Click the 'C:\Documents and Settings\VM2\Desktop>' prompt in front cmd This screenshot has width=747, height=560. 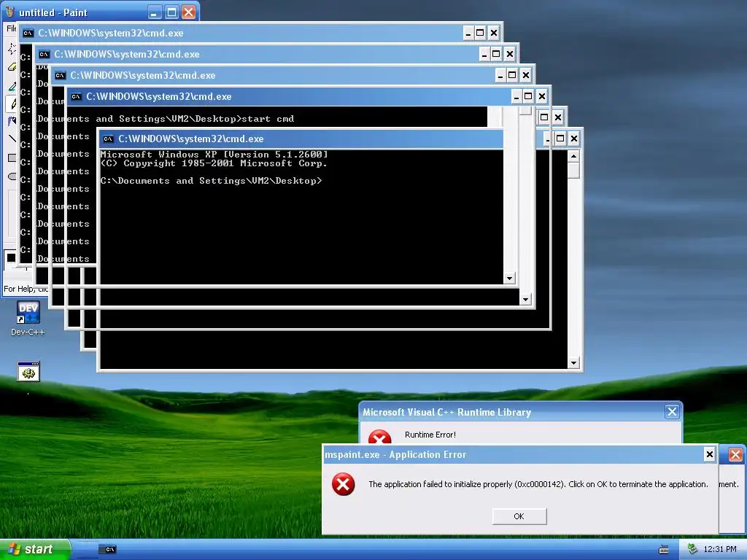coord(211,181)
